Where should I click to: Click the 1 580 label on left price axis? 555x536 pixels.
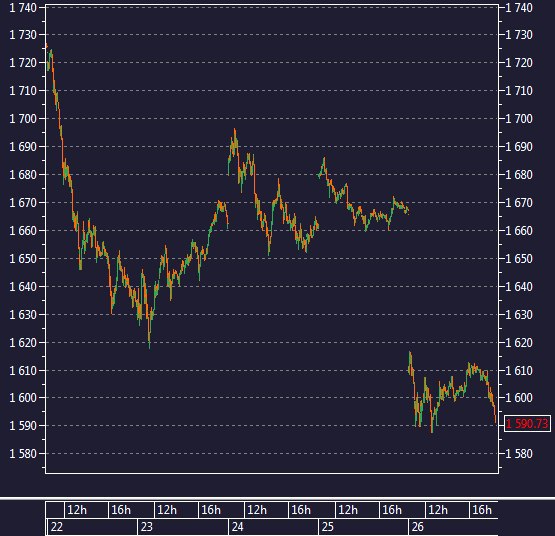click(23, 454)
